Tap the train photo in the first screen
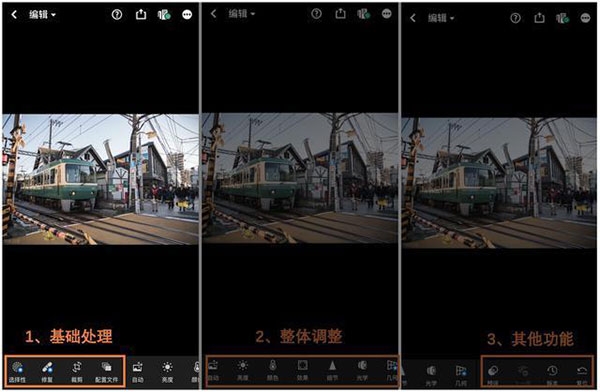The width and height of the screenshot is (600, 392). [100, 179]
